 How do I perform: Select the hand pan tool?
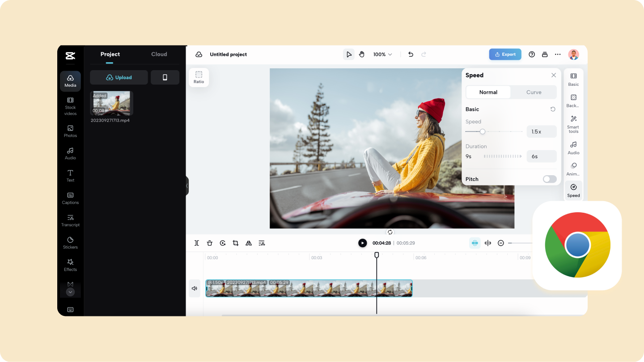pyautogui.click(x=361, y=55)
